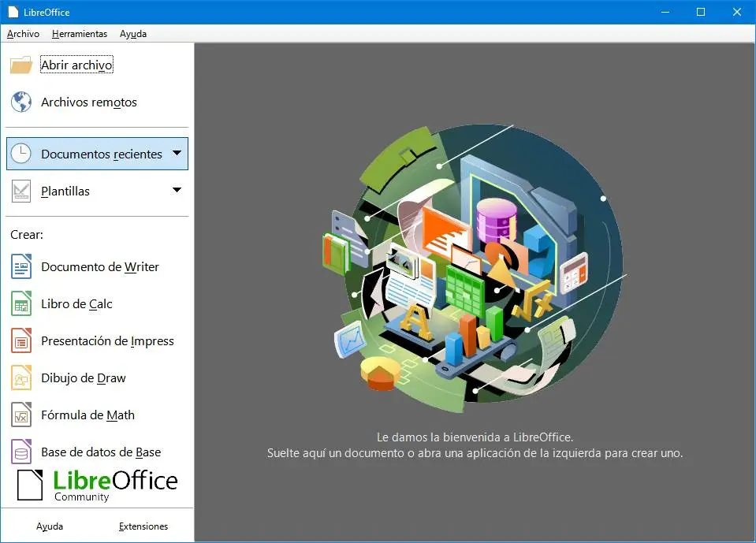Click the open folder icon beside Abrir archivo
This screenshot has width=756, height=543.
click(x=21, y=65)
